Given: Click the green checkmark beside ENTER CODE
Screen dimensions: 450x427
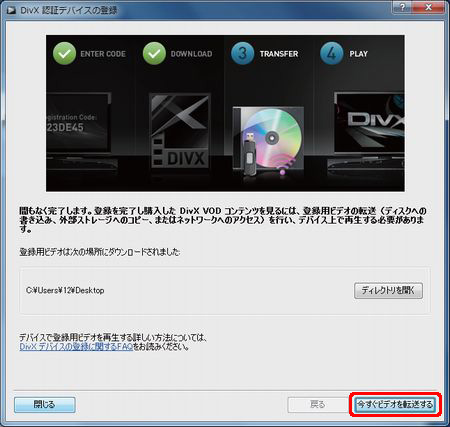Looking at the screenshot, I should (x=64, y=53).
